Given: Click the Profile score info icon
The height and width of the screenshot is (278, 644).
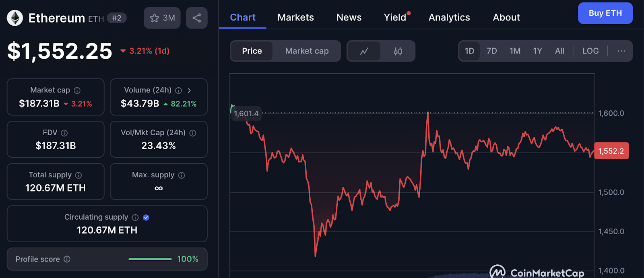Looking at the screenshot, I should coord(67,259).
